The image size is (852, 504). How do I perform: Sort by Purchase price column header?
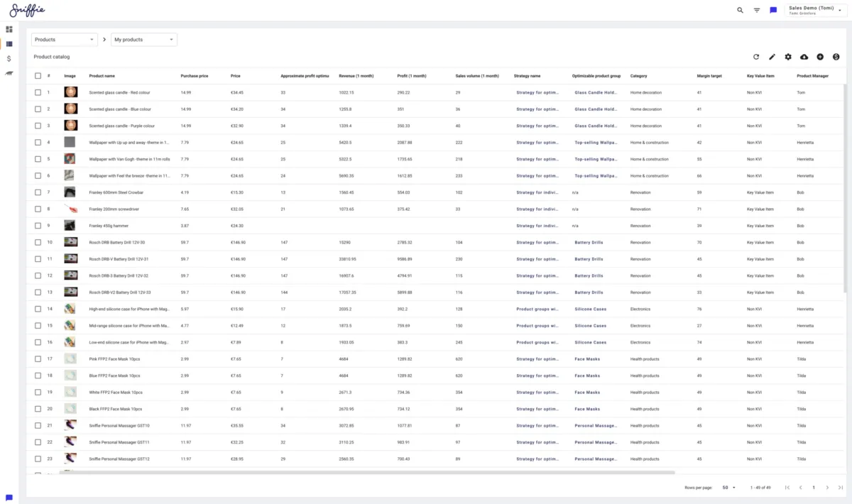coord(195,76)
